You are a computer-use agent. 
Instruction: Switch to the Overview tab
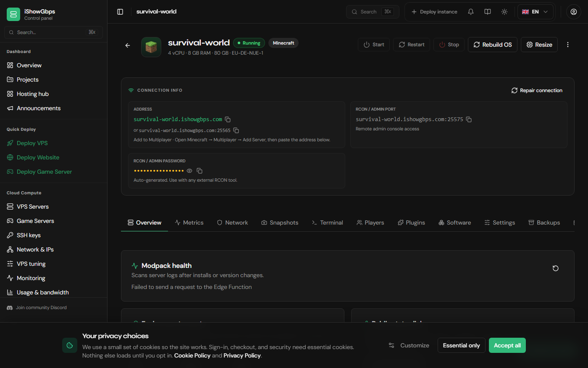coord(144,222)
